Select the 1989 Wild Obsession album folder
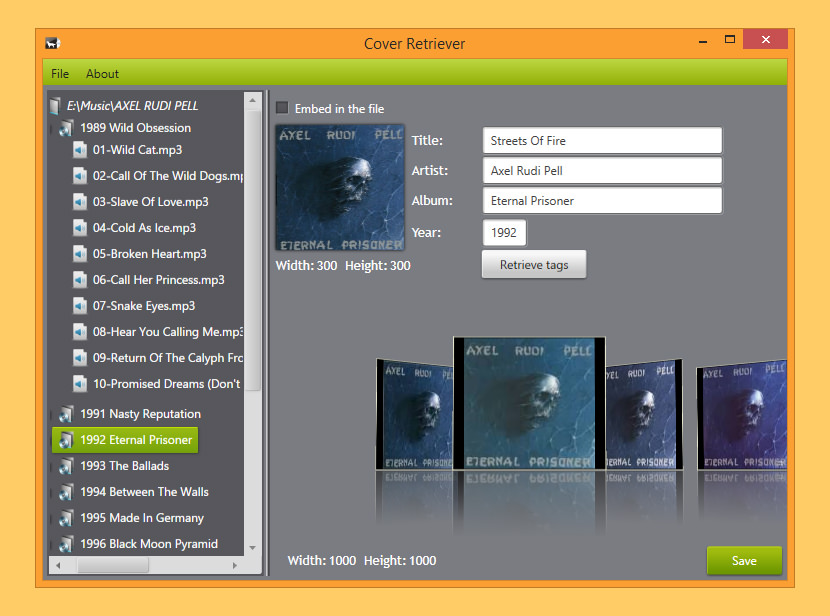 pos(136,128)
